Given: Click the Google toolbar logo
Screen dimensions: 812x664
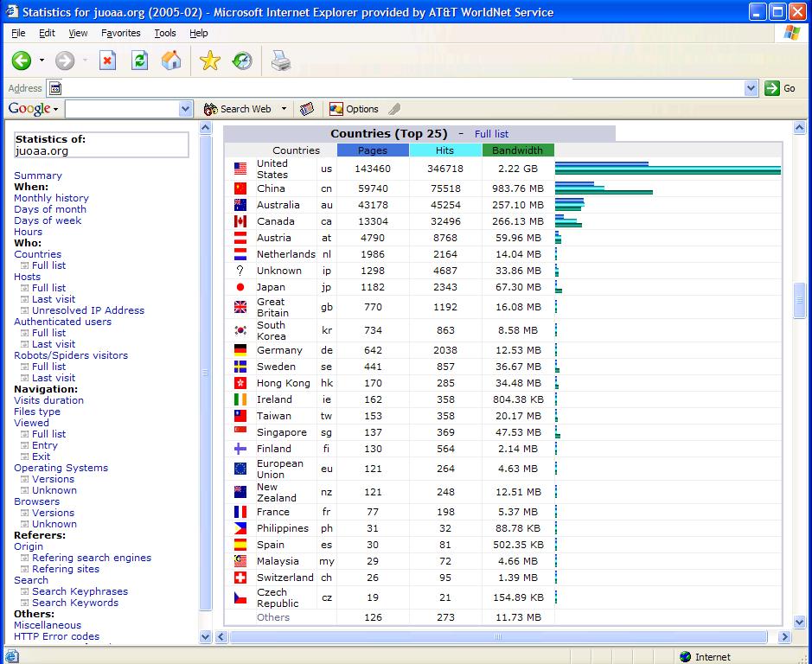Looking at the screenshot, I should coord(29,109).
